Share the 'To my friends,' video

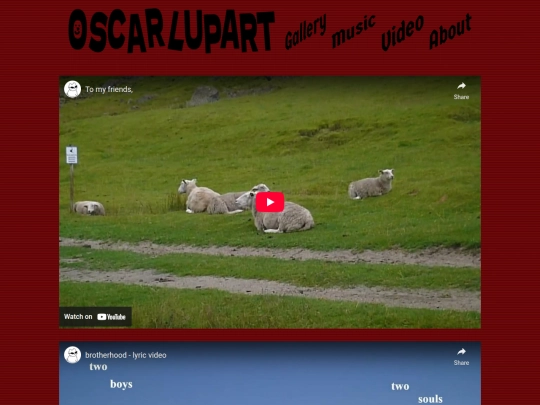(x=461, y=91)
